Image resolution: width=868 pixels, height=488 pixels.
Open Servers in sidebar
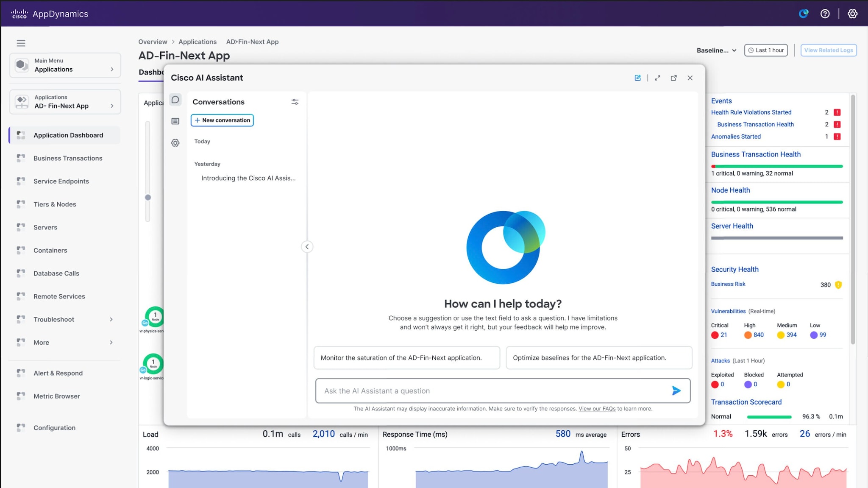click(45, 227)
